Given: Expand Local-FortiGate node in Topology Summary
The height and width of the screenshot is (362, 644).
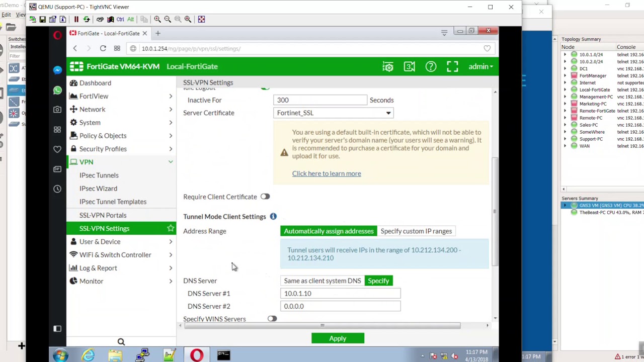Looking at the screenshot, I should pos(565,89).
